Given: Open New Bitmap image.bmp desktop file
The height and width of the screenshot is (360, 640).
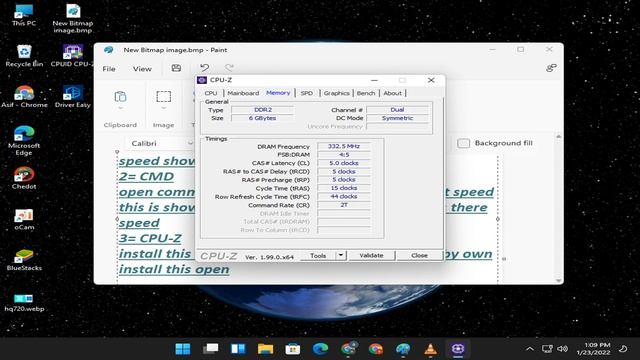Looking at the screenshot, I should pos(73,18).
